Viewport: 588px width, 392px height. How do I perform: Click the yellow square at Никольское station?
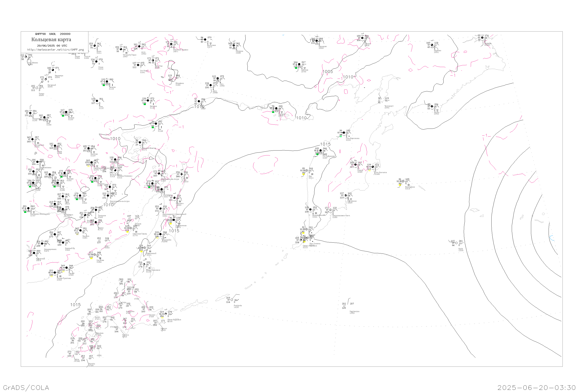400,185
